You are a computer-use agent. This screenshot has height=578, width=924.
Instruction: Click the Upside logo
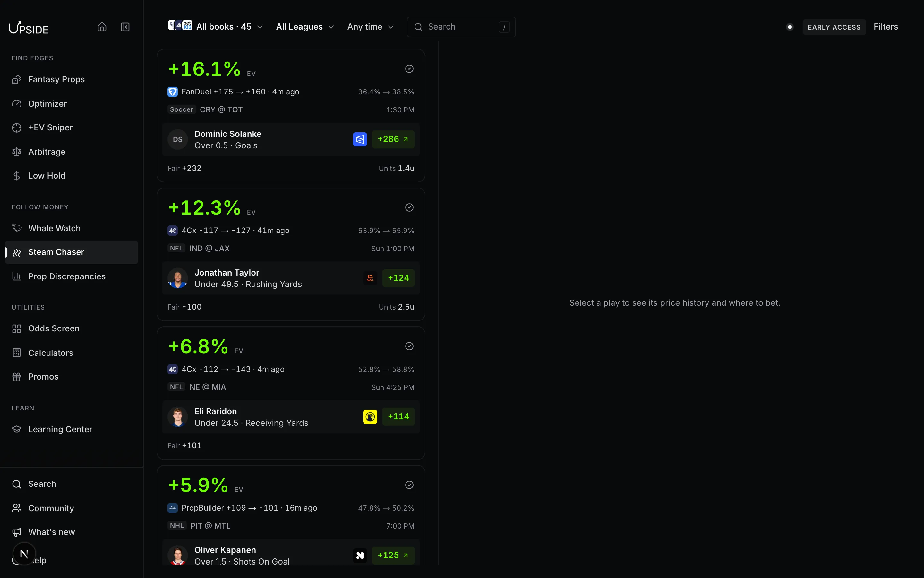(x=29, y=28)
